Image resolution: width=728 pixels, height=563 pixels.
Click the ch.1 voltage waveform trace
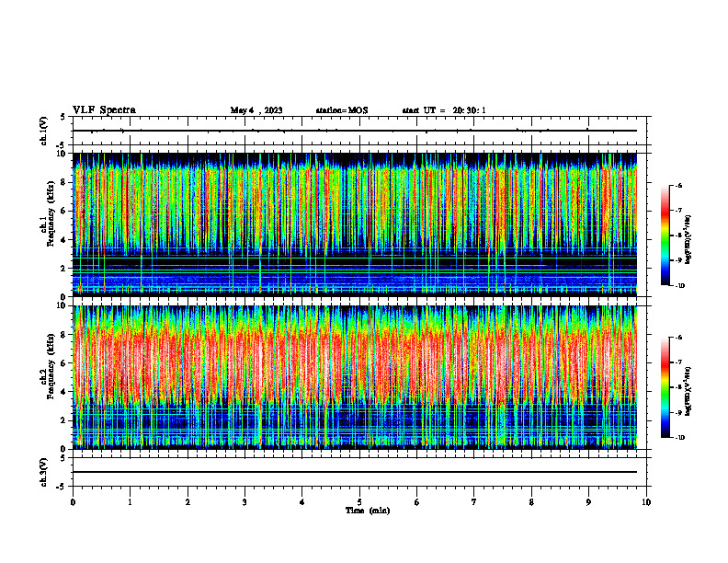(x=355, y=131)
